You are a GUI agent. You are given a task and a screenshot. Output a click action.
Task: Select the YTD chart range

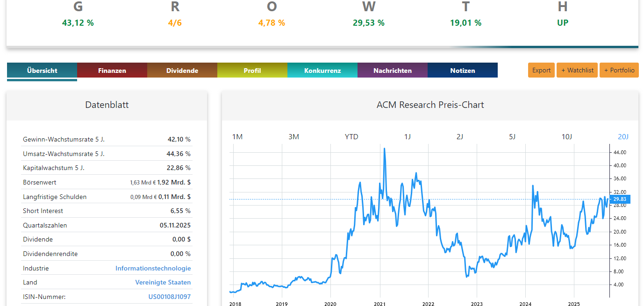coord(351,136)
